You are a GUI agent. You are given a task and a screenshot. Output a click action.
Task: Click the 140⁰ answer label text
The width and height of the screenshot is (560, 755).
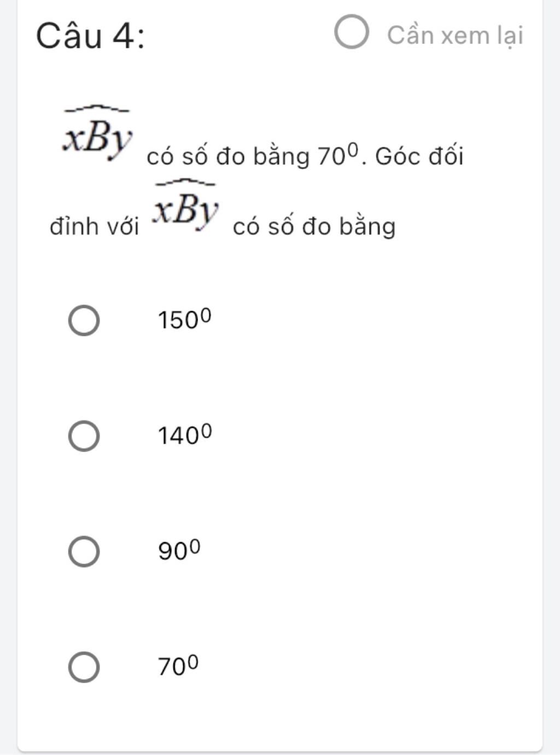(x=185, y=435)
